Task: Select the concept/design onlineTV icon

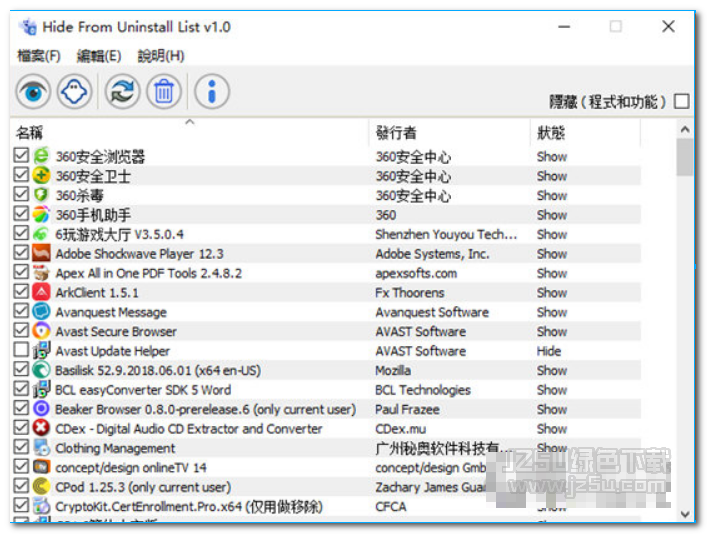Action: pyautogui.click(x=41, y=467)
